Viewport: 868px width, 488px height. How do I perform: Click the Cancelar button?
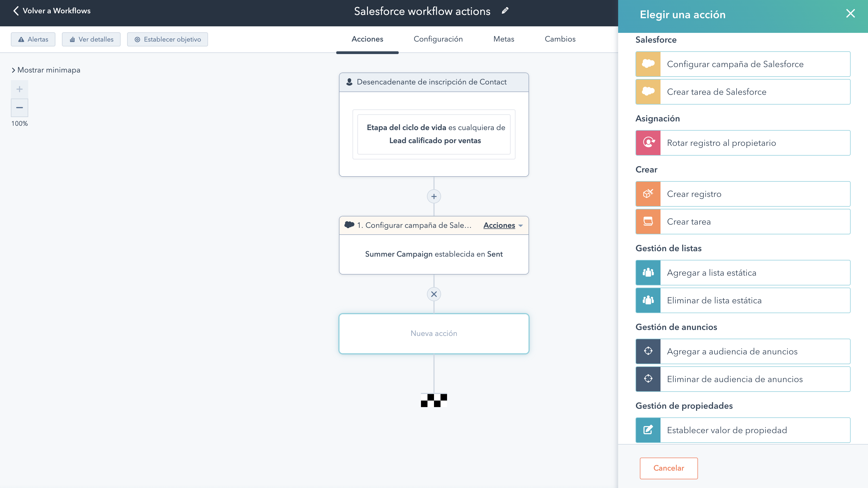point(668,468)
